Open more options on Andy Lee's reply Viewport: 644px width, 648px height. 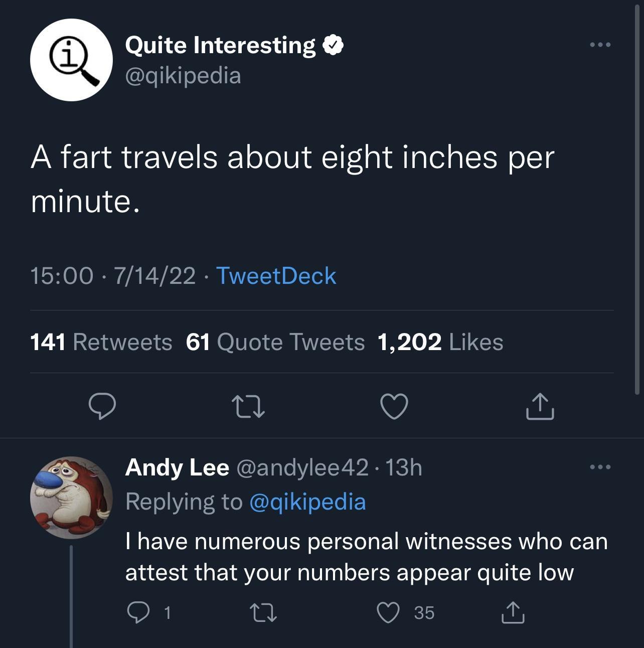point(600,466)
